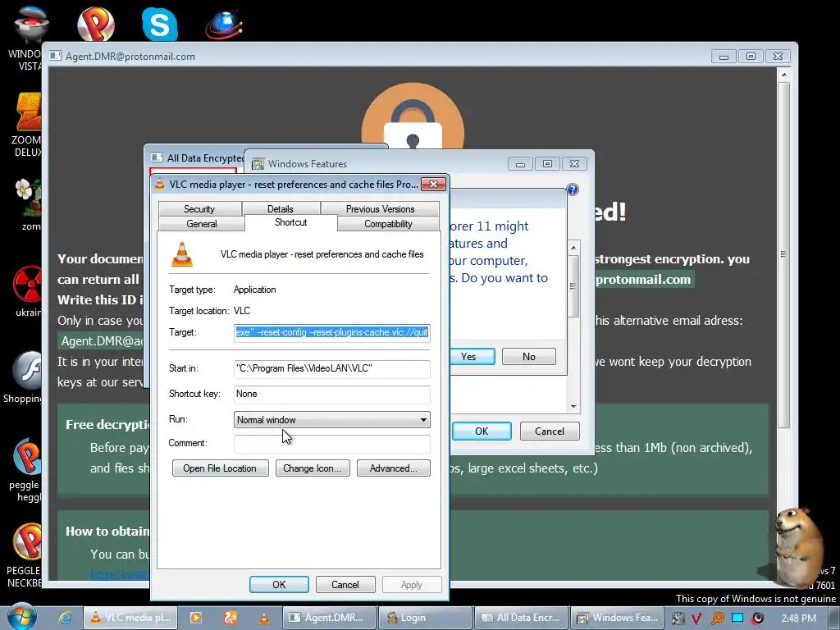Click the Windows Features help question icon
Viewport: 840px width, 630px height.
pos(572,189)
